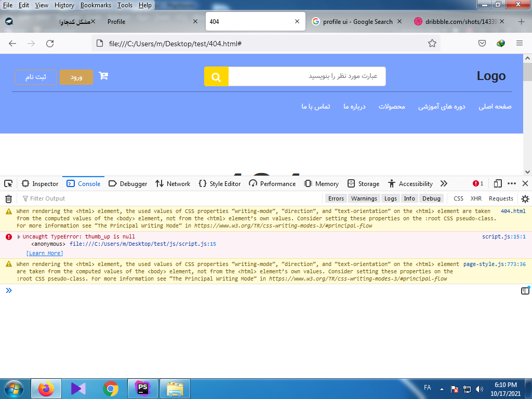
Task: Show more DevTools tabs chevron
Action: point(444,183)
